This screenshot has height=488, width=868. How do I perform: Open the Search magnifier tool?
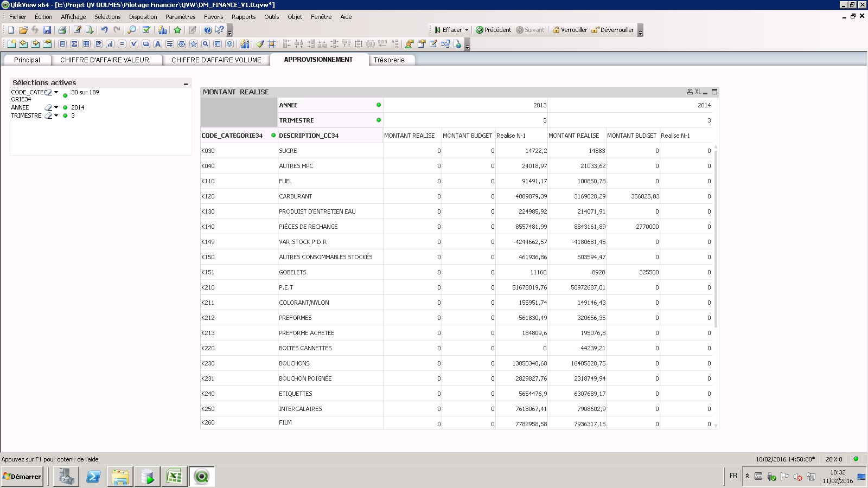tap(131, 30)
